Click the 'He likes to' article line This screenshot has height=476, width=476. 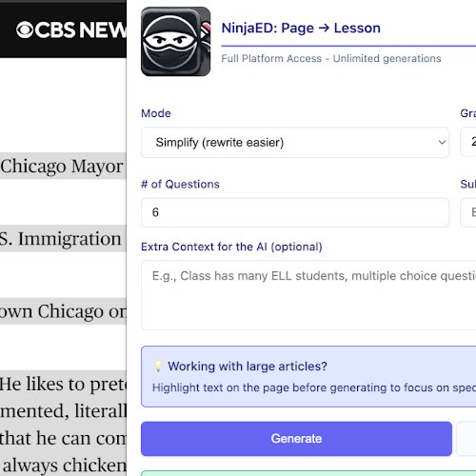click(63, 384)
